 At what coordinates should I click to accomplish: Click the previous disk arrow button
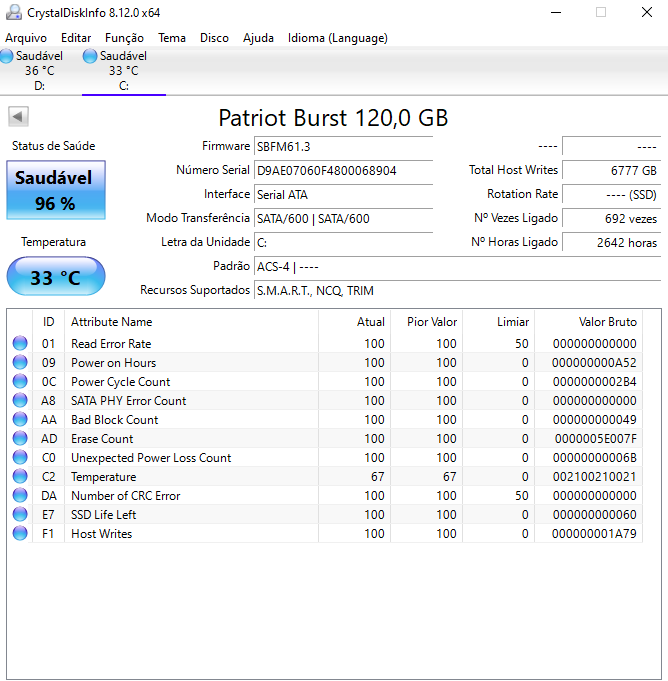[18, 116]
